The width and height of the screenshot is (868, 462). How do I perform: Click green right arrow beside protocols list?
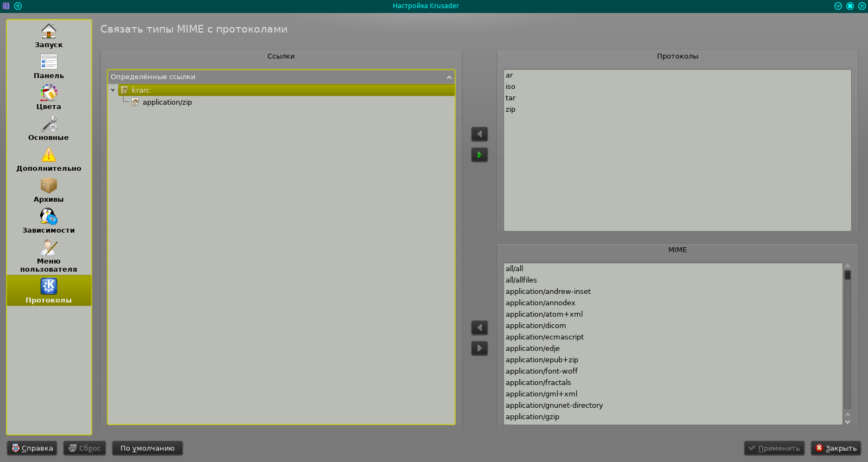tap(480, 155)
